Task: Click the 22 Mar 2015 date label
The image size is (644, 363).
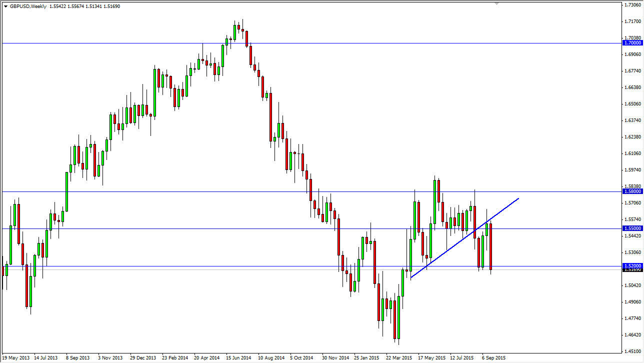Action: tap(399, 358)
